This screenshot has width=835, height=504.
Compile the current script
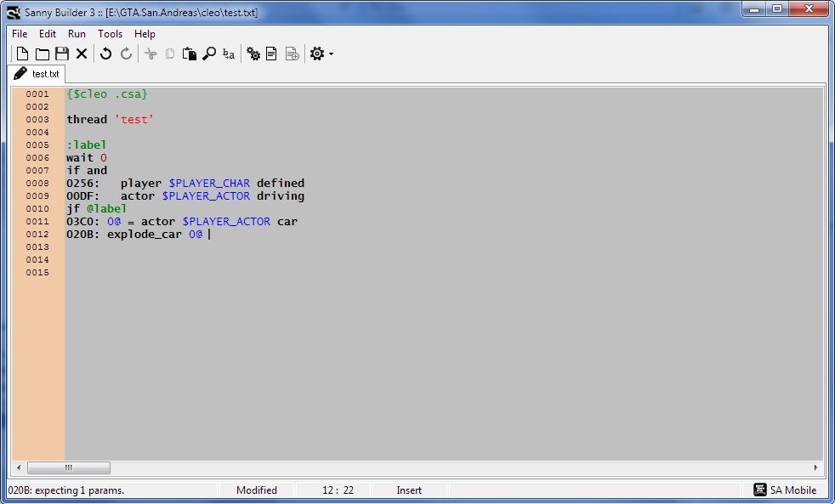click(x=253, y=54)
